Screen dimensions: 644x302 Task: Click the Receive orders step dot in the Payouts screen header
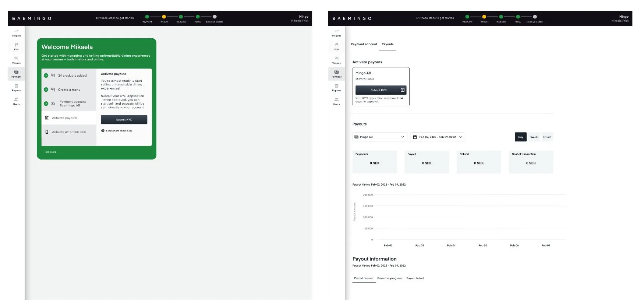pos(535,17)
